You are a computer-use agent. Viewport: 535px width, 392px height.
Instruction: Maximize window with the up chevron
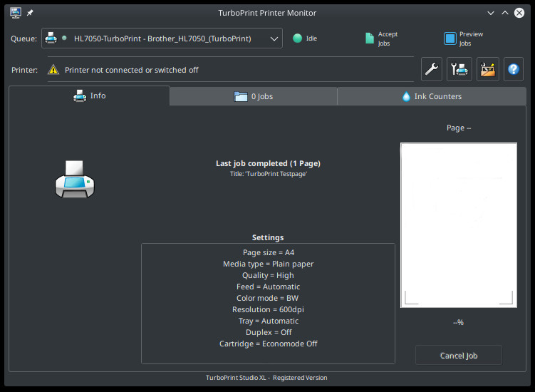coord(505,13)
